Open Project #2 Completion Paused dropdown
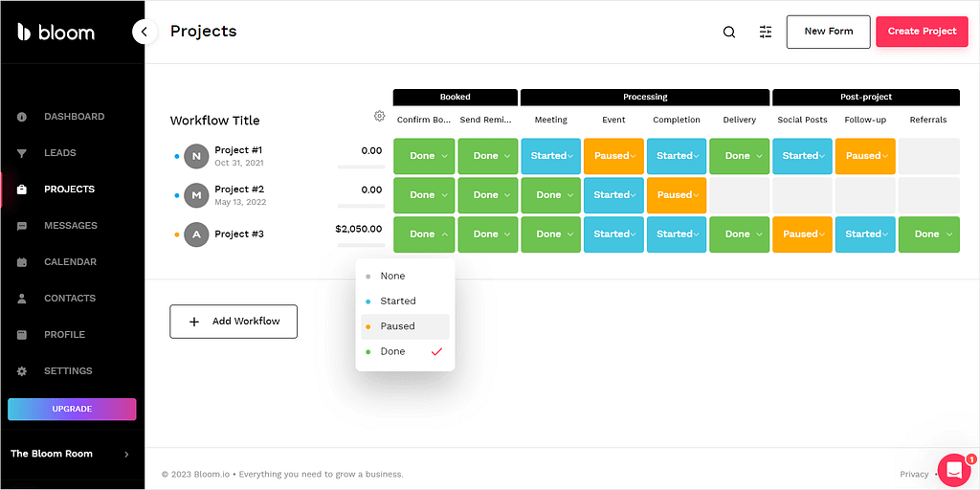 677,195
